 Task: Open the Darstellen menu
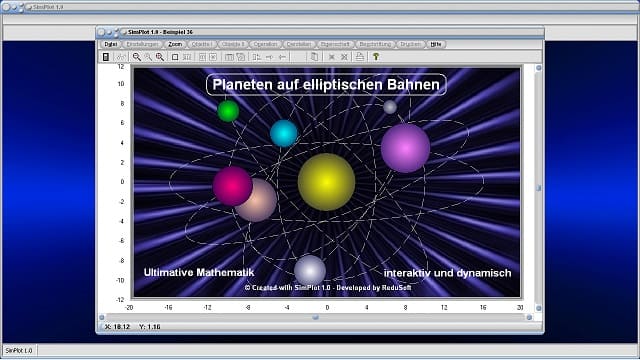tap(299, 44)
